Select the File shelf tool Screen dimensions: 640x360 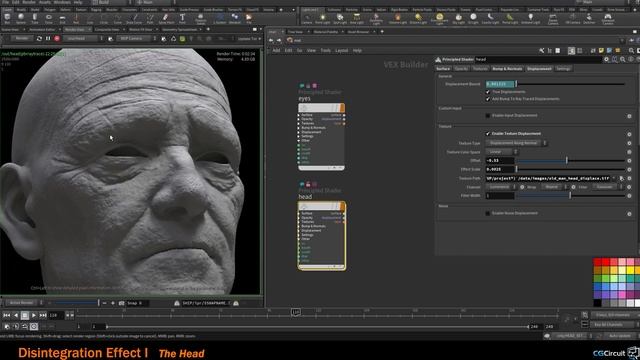point(249,18)
